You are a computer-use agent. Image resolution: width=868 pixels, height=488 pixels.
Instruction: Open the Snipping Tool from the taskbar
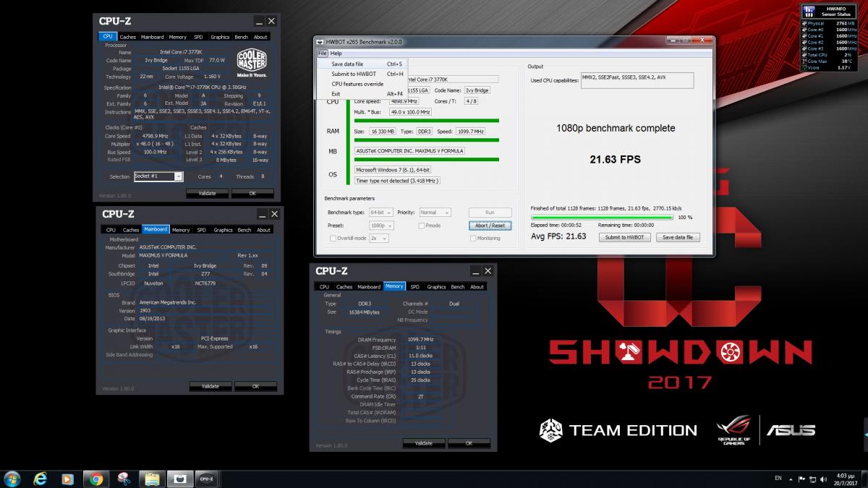(x=124, y=478)
